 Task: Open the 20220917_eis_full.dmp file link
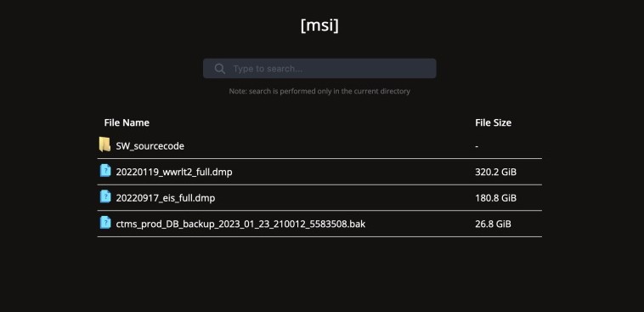[166, 198]
